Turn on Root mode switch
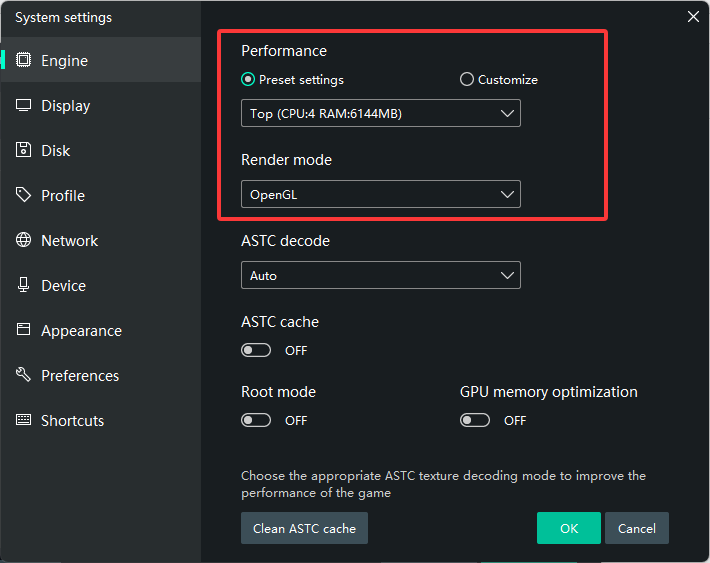The height and width of the screenshot is (563, 710). pyautogui.click(x=256, y=420)
